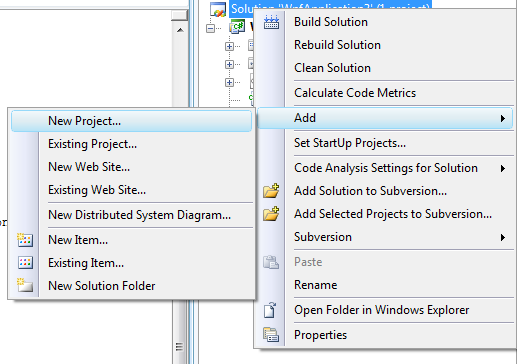
Task: Click the Properties icon in context menu
Action: (271, 335)
